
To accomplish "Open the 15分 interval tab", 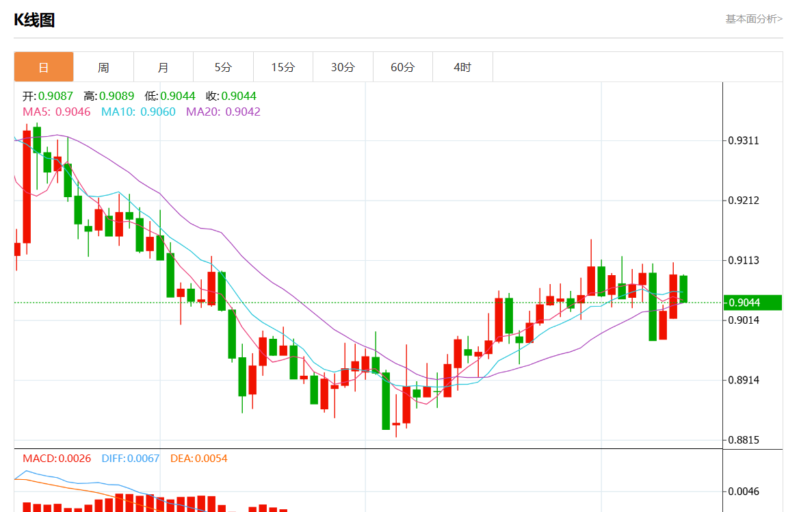I will tap(283, 67).
